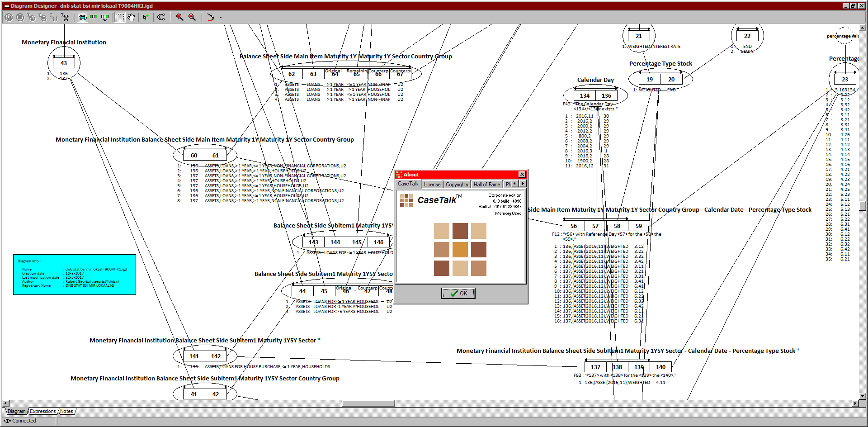868x427 pixels.
Task: Click the zoom out magnifier icon
Action: coord(192,17)
